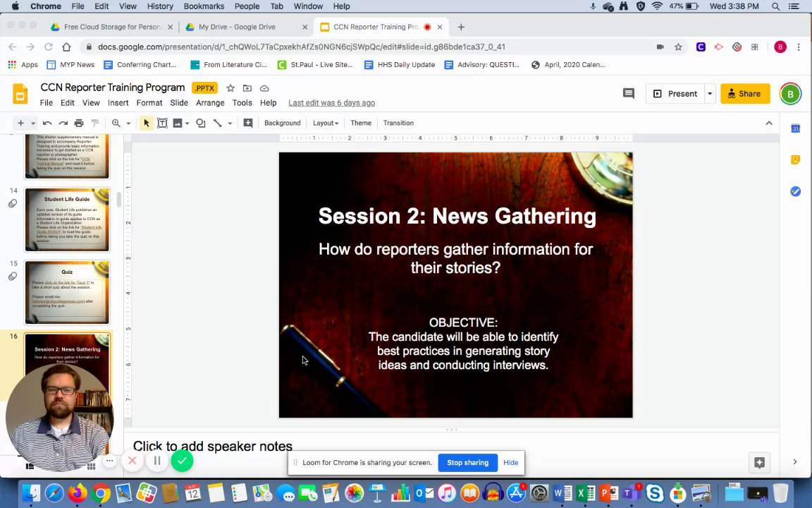Click the Shape tool icon

pos(200,123)
